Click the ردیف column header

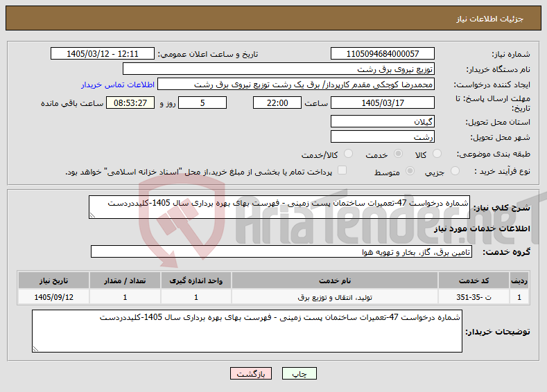click(519, 280)
